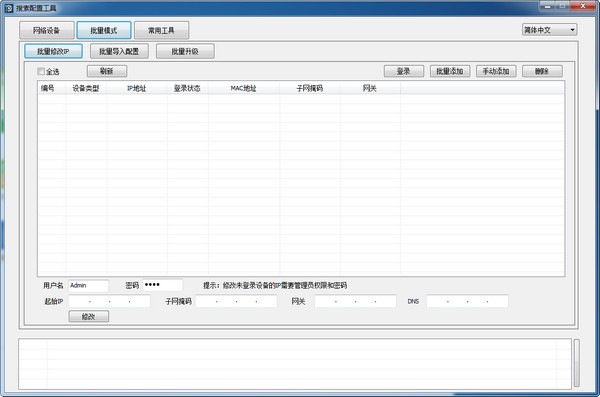
Task: Close the 搜索配置工具 window
Action: (x=583, y=5)
